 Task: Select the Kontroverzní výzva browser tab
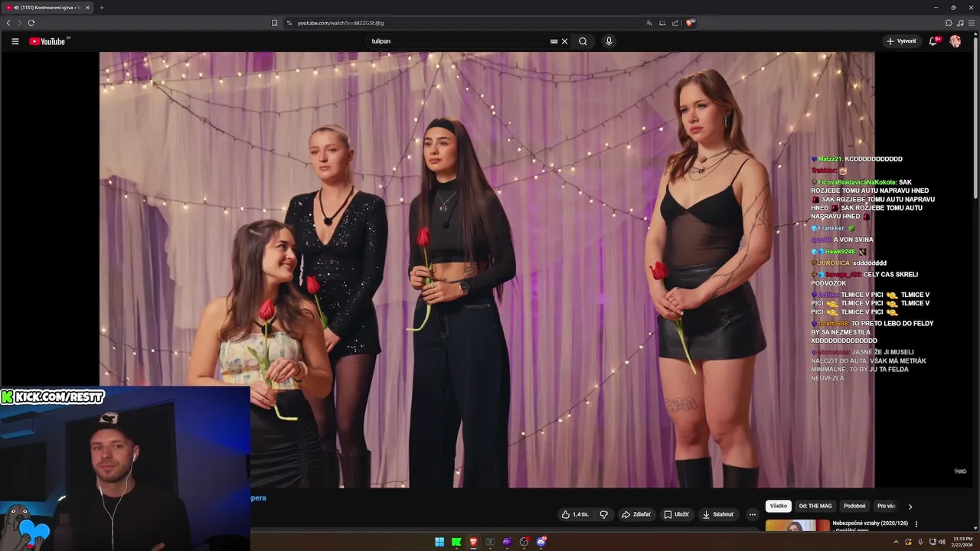coord(47,8)
